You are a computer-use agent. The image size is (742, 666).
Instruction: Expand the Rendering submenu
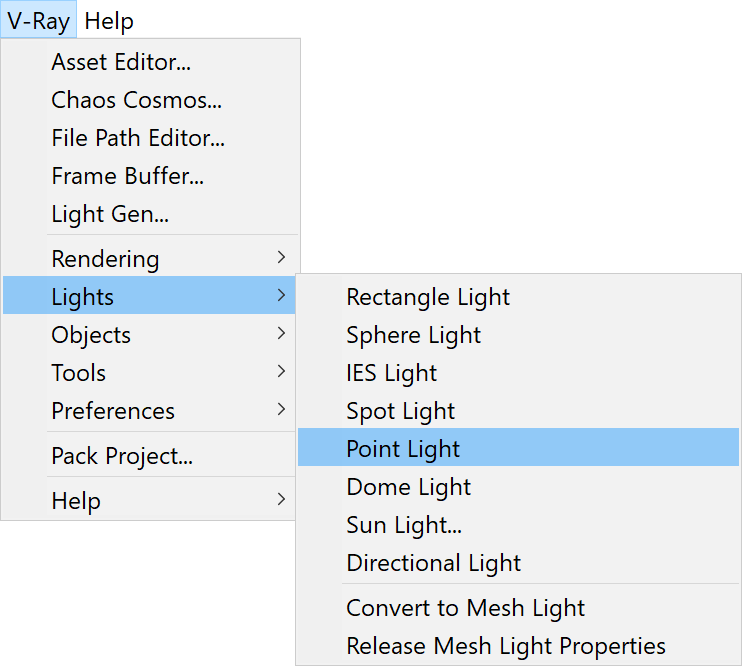[x=149, y=258]
